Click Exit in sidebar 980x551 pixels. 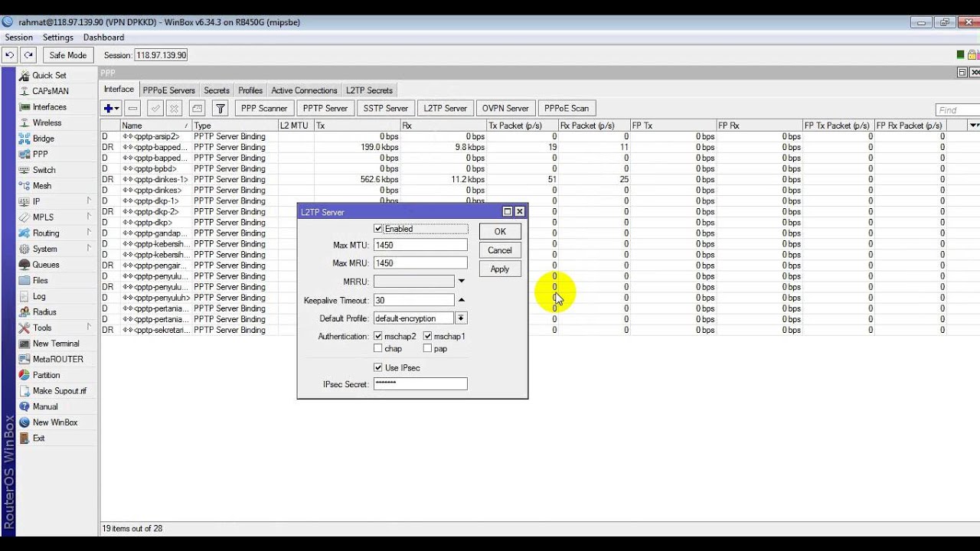click(38, 438)
